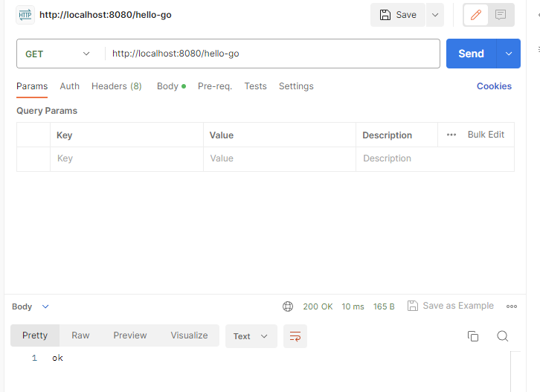Open the Settings tab
Screen dimensions: 540x392
point(296,86)
